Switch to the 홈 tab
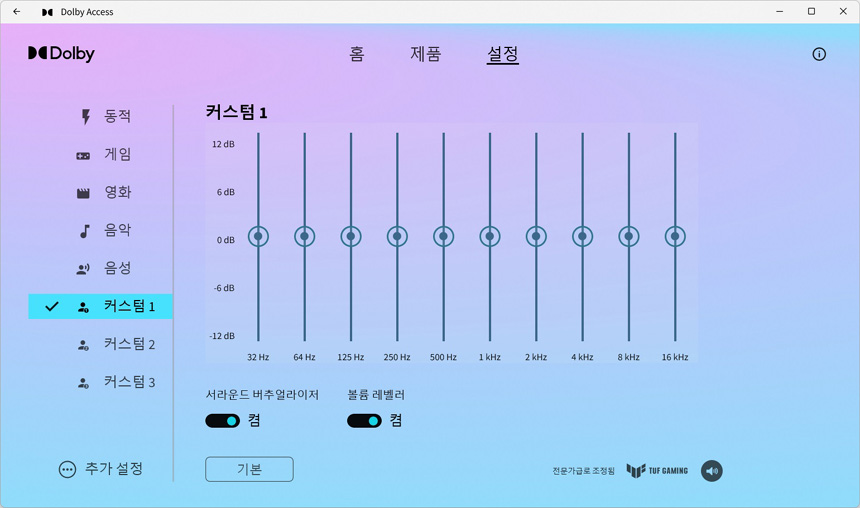This screenshot has height=508, width=860. [x=357, y=54]
